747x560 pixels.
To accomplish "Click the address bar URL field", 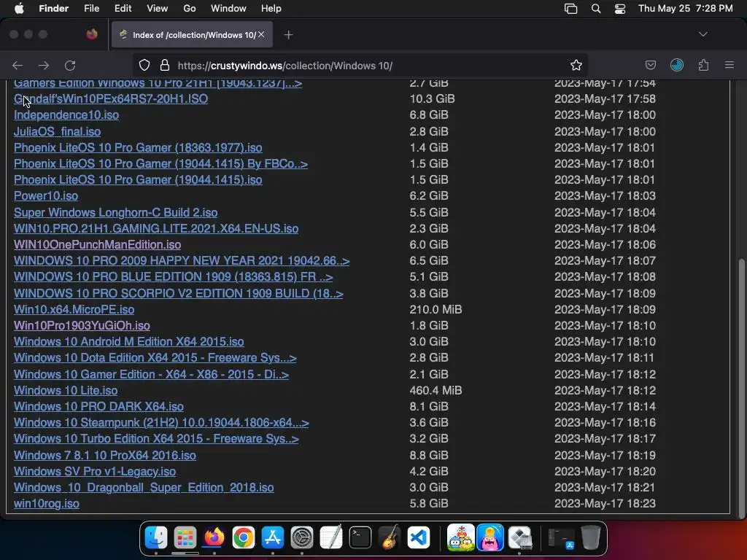I will (362, 65).
